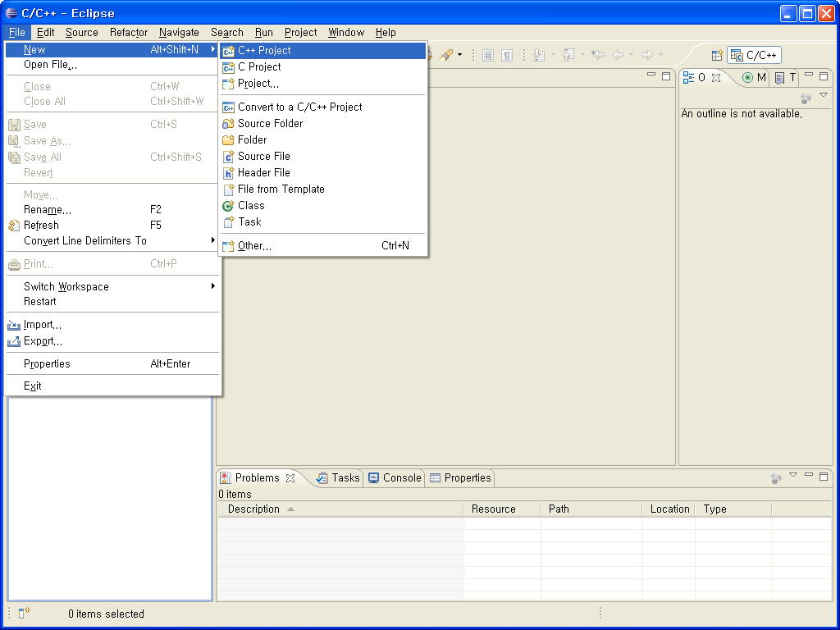Minimize the Outline panel group
840x630 pixels.
click(809, 75)
